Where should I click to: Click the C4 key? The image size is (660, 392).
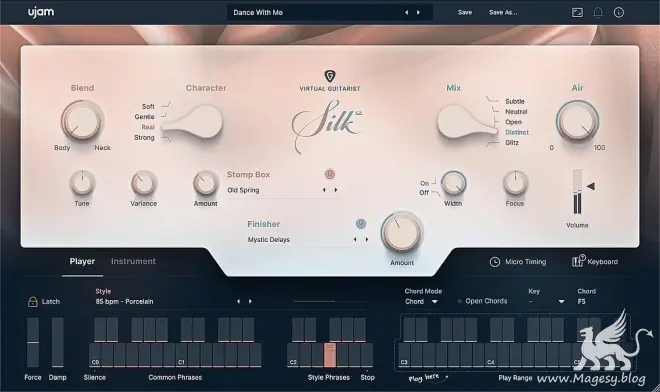click(x=491, y=355)
